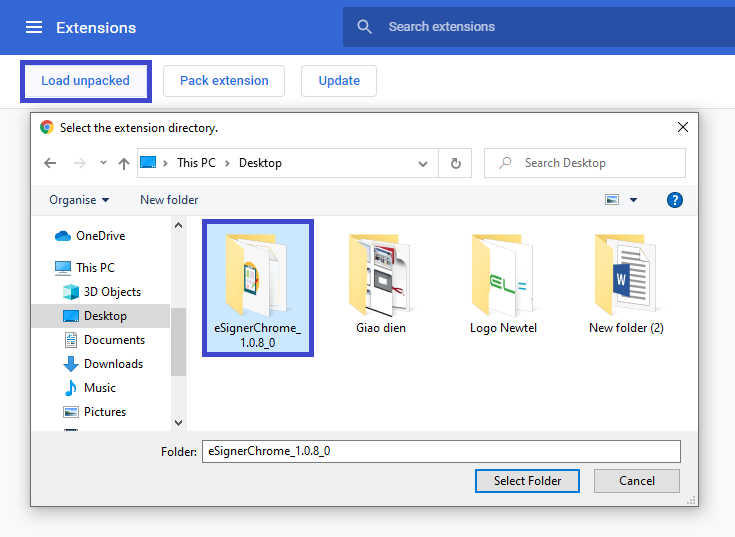Click New folder in the toolbar
Screen dimensions: 735x537
pyautogui.click(x=169, y=200)
